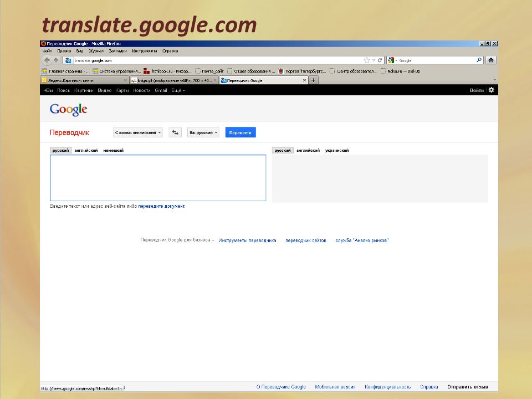Click the browser Back arrow button
532x399 pixels.
pos(47,60)
